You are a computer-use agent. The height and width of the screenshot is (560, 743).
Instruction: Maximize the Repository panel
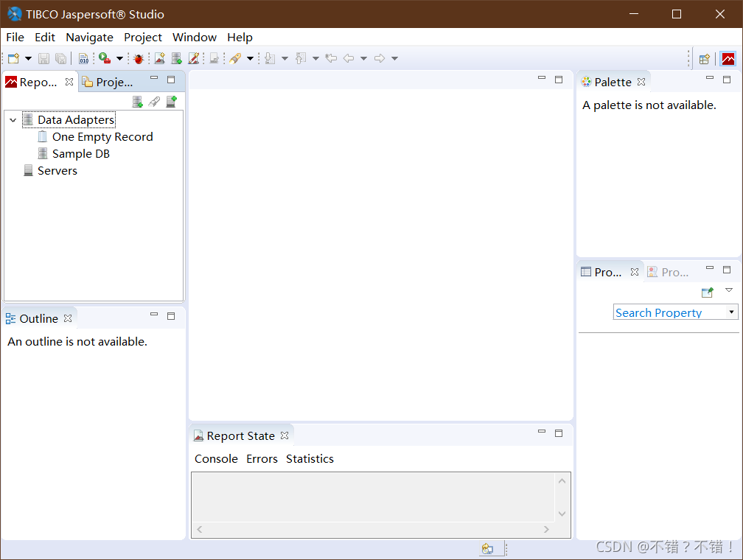pos(171,80)
